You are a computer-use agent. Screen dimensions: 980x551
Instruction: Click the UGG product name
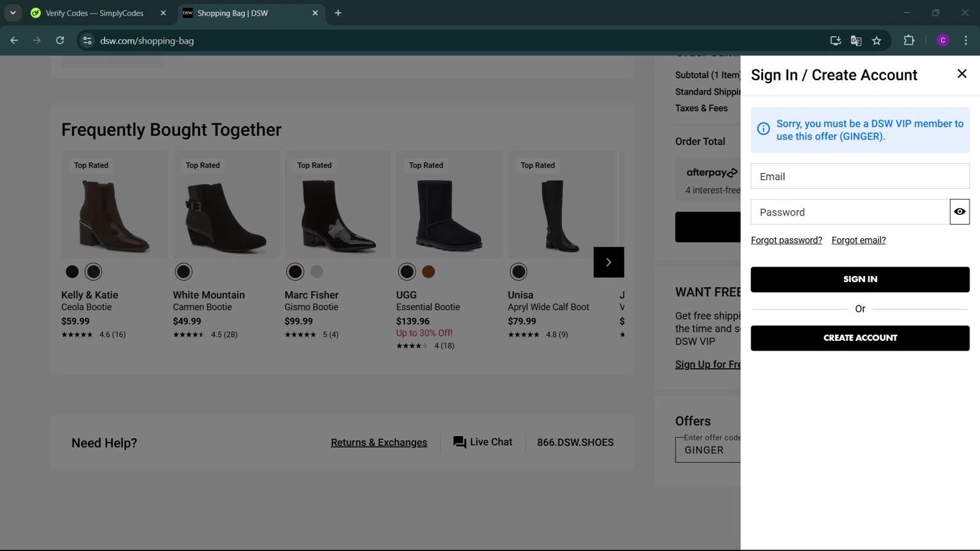click(x=406, y=295)
